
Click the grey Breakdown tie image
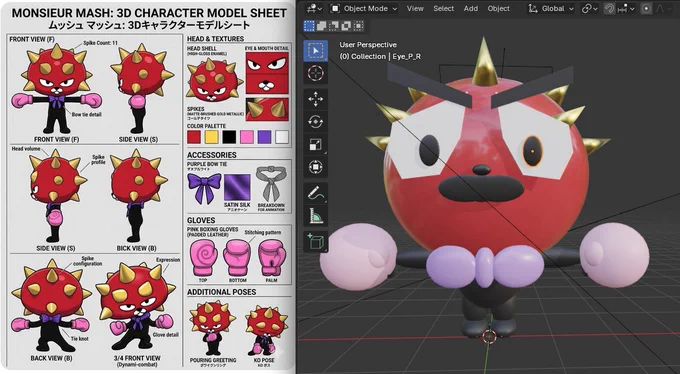click(x=271, y=185)
